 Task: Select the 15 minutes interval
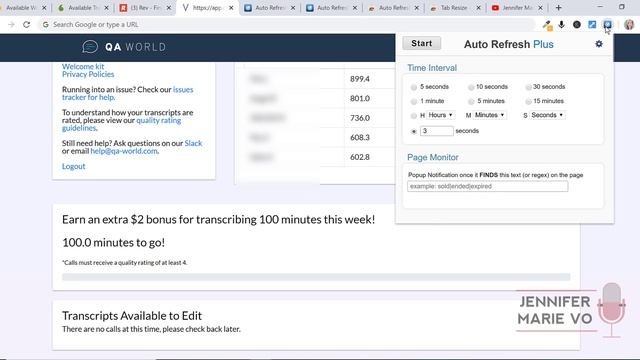pos(528,101)
